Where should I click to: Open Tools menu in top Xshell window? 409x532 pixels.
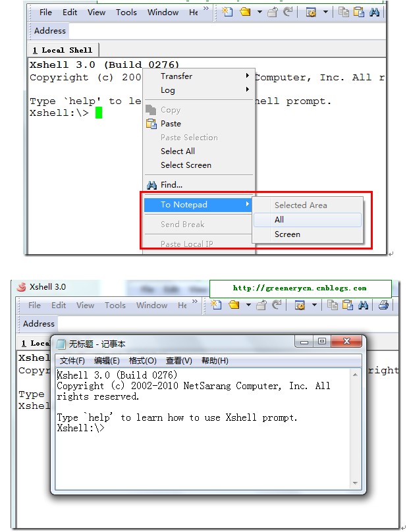(x=126, y=13)
